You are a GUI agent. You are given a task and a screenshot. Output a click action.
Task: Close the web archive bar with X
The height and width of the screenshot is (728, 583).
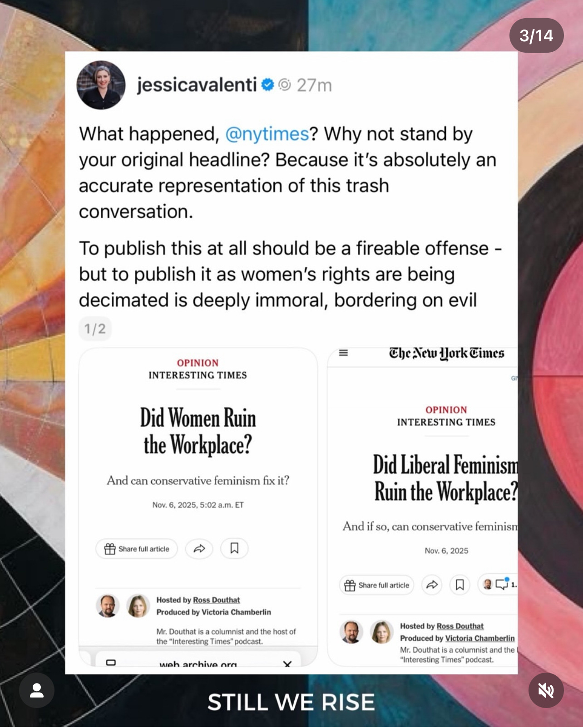pyautogui.click(x=287, y=664)
